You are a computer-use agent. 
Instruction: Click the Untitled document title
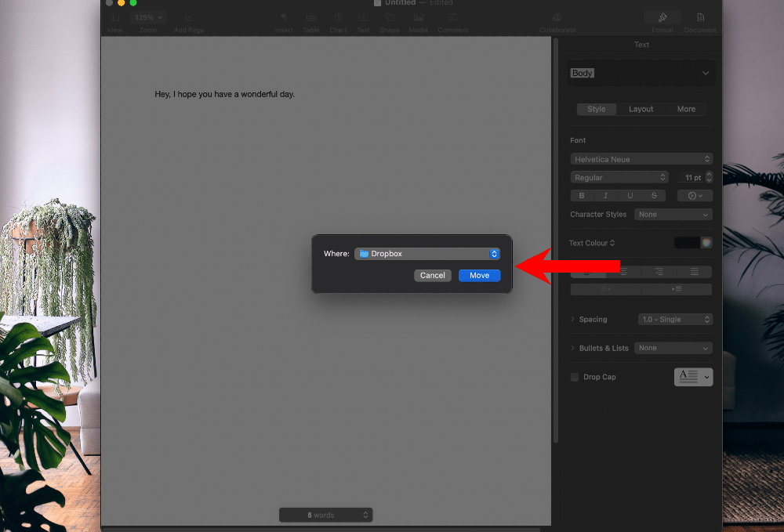point(400,3)
